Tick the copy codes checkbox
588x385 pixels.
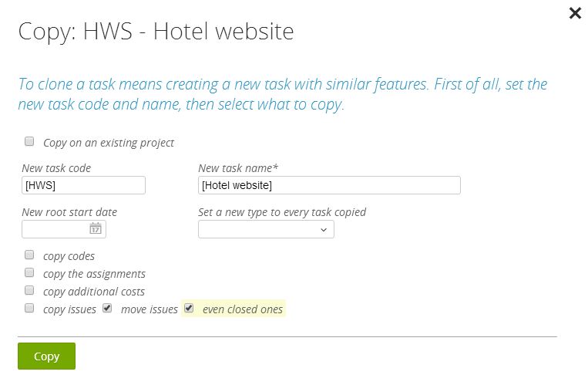pyautogui.click(x=29, y=255)
